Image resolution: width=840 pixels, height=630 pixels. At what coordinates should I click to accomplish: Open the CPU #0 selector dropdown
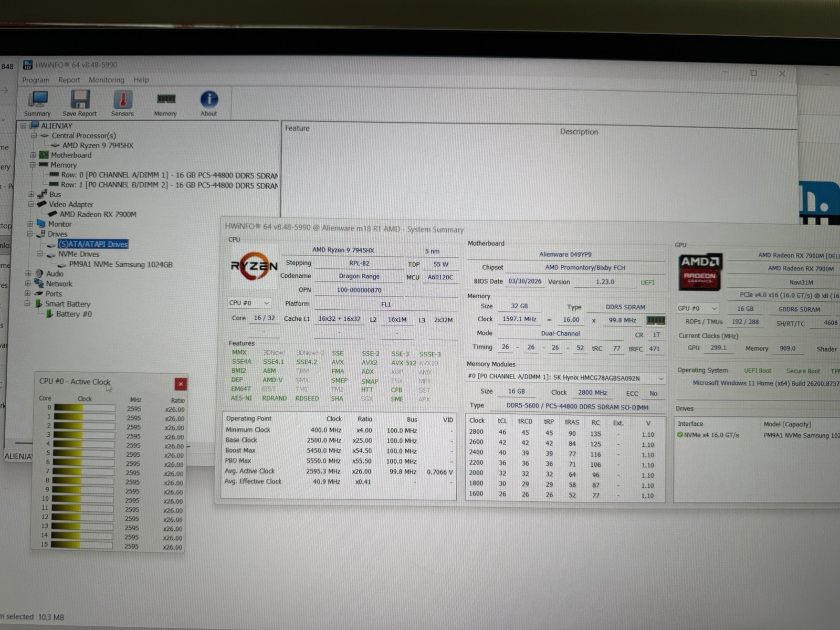[x=249, y=303]
